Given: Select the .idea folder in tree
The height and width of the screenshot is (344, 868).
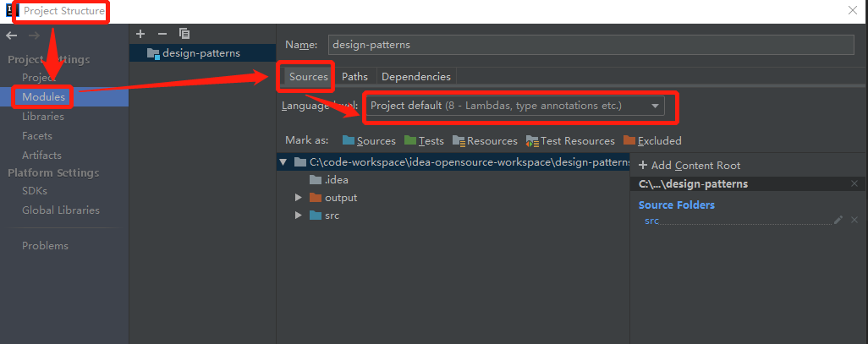Looking at the screenshot, I should click(336, 179).
